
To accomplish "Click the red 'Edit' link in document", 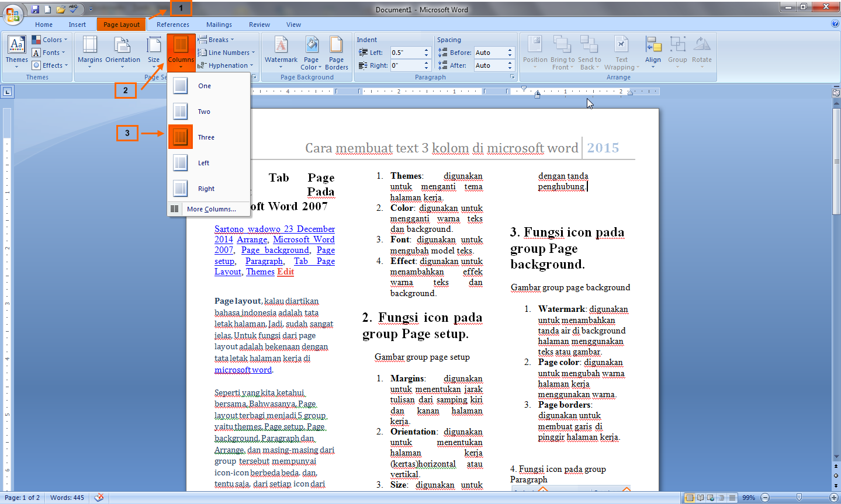I will 286,272.
